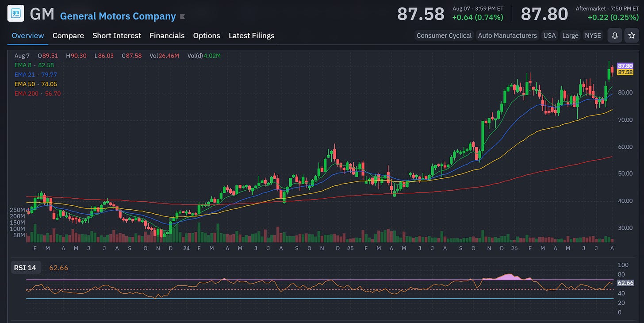Click the NYSE exchange tag
The width and height of the screenshot is (644, 323).
coord(593,35)
